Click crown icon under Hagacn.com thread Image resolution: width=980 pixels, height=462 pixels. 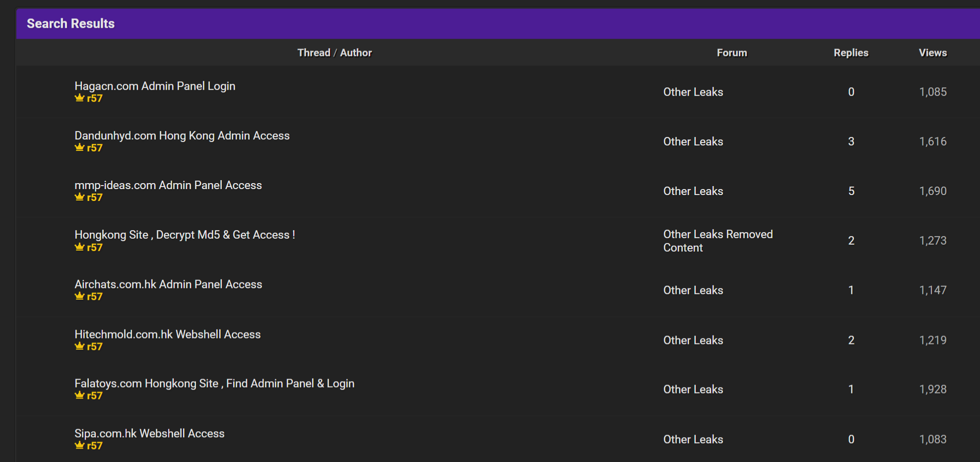click(79, 98)
